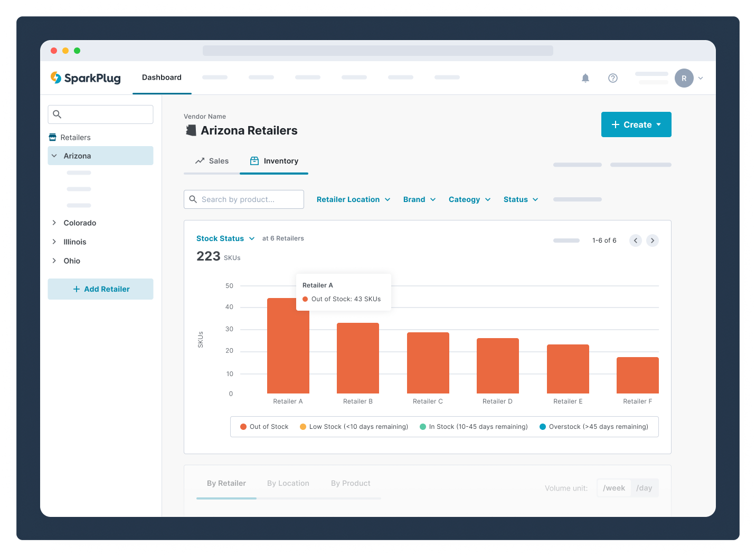The image size is (756, 557).
Task: Open the Brand filter dropdown
Action: [420, 199]
